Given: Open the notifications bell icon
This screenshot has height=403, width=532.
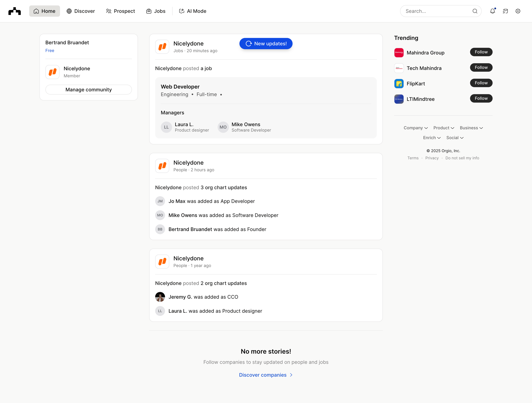Looking at the screenshot, I should point(492,11).
